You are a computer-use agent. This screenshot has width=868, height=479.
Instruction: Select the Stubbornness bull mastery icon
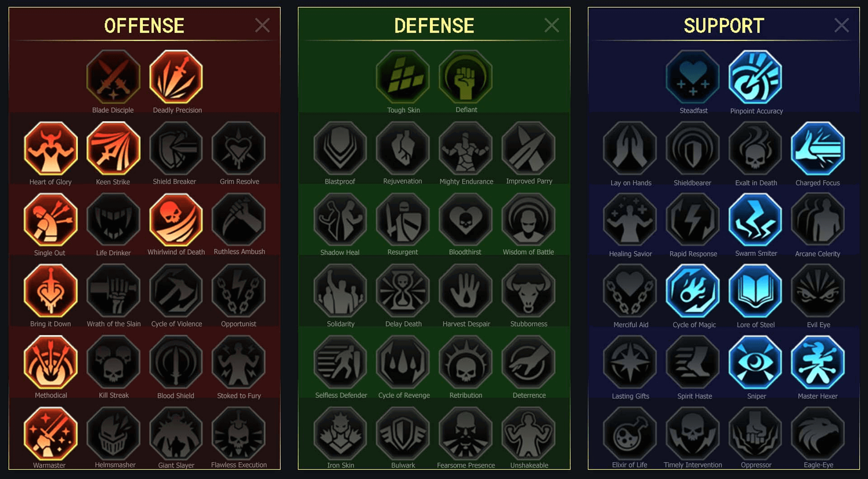(528, 291)
